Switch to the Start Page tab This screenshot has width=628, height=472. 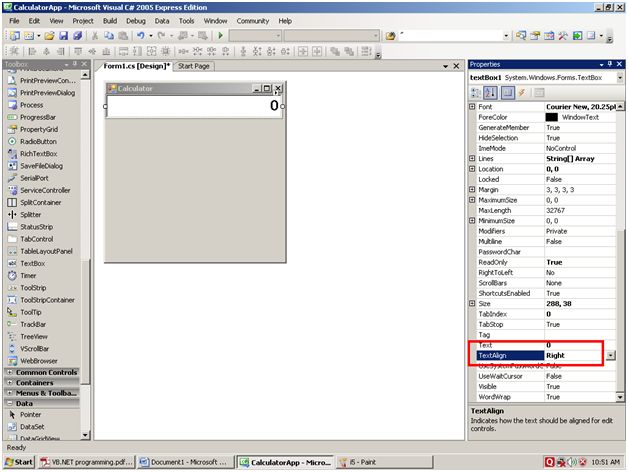pyautogui.click(x=194, y=66)
